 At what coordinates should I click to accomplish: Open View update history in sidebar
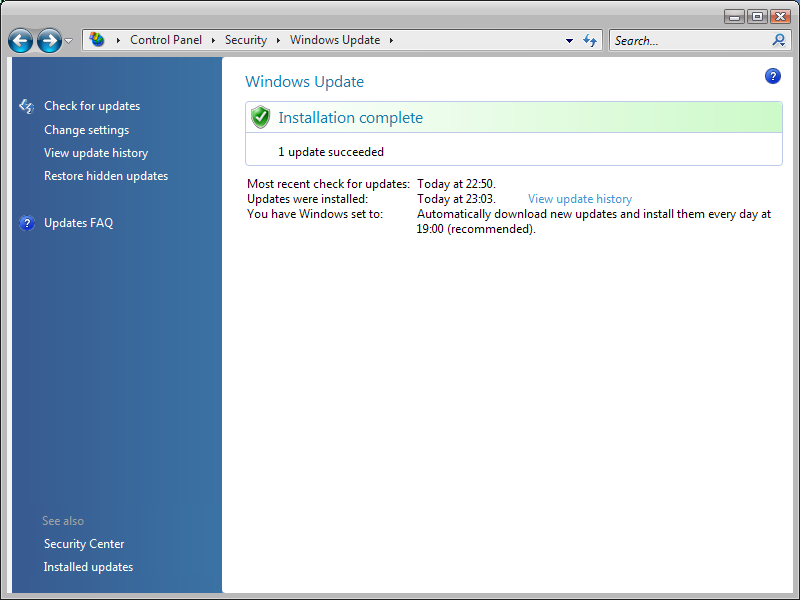tap(96, 153)
